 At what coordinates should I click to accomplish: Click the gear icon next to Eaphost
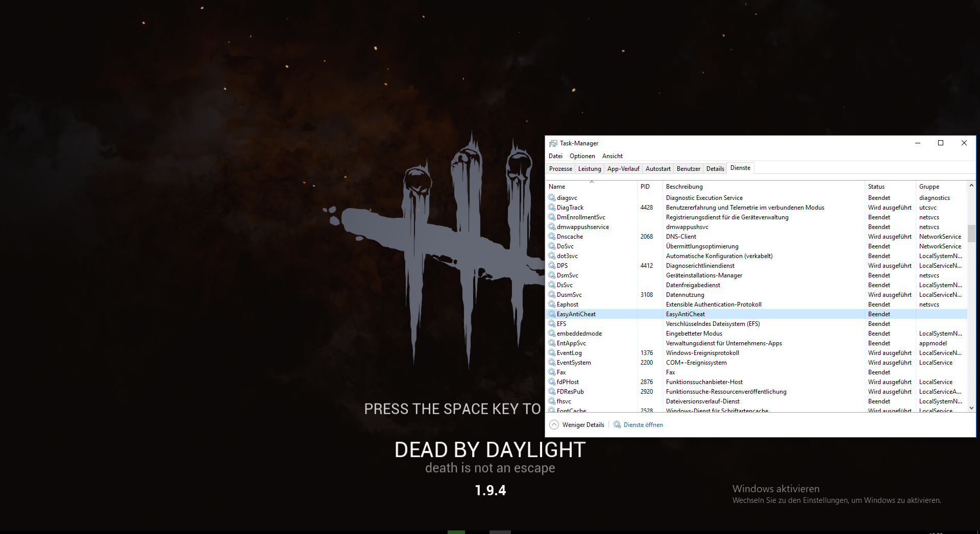tap(552, 304)
